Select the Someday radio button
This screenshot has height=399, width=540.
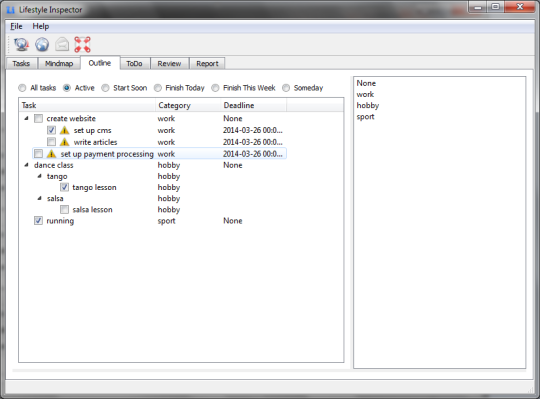click(x=286, y=88)
